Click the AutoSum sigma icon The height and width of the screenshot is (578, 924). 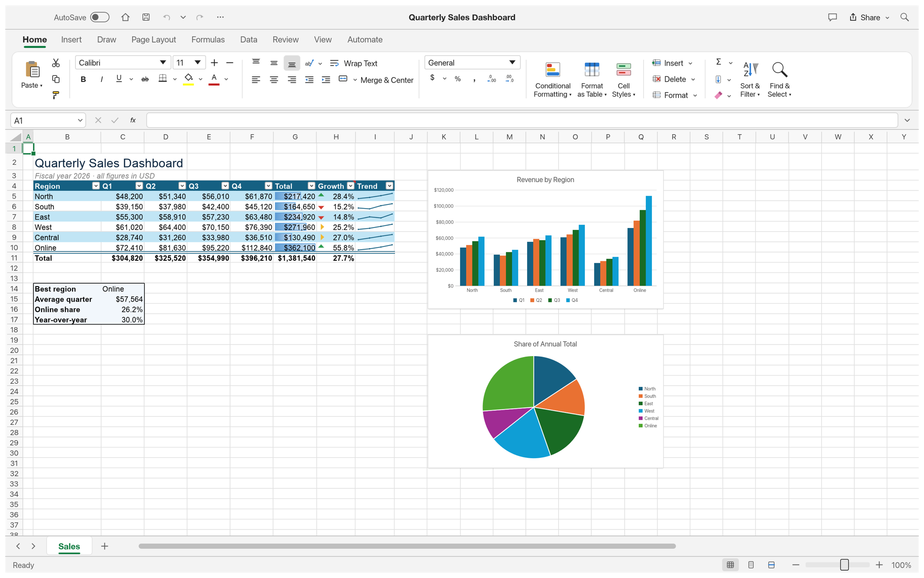point(718,62)
